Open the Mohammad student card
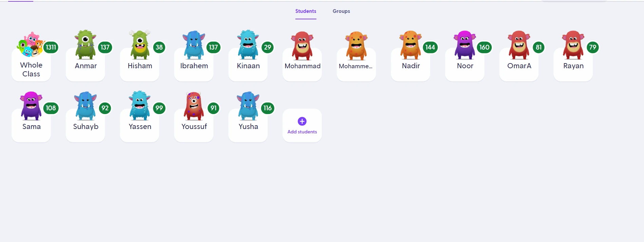Image resolution: width=644 pixels, height=242 pixels. click(302, 56)
